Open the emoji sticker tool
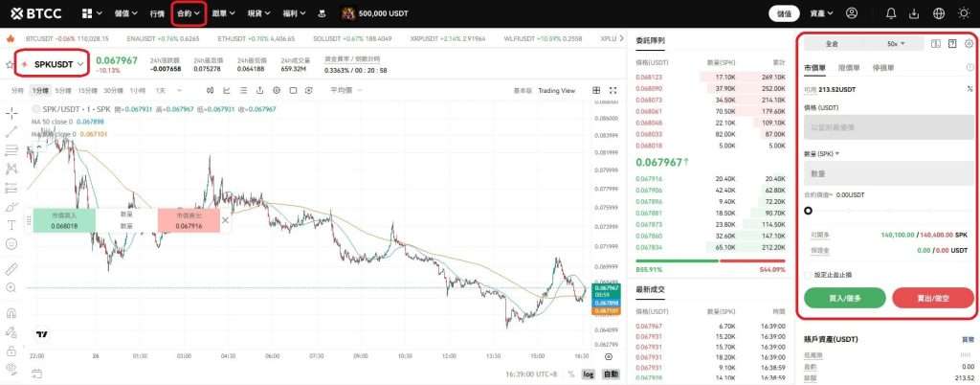 tap(11, 244)
